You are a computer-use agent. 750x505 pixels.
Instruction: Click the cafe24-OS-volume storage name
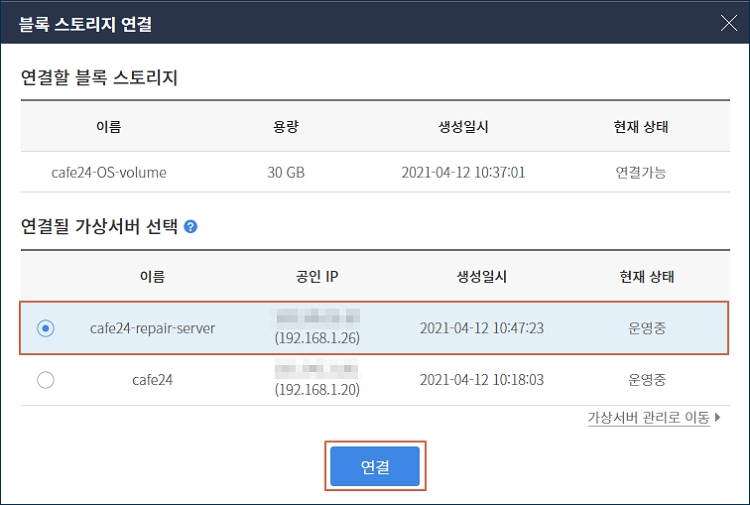coord(109,172)
